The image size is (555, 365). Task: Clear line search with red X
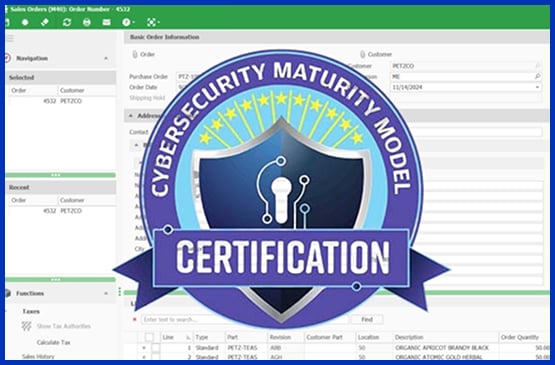[135, 319]
